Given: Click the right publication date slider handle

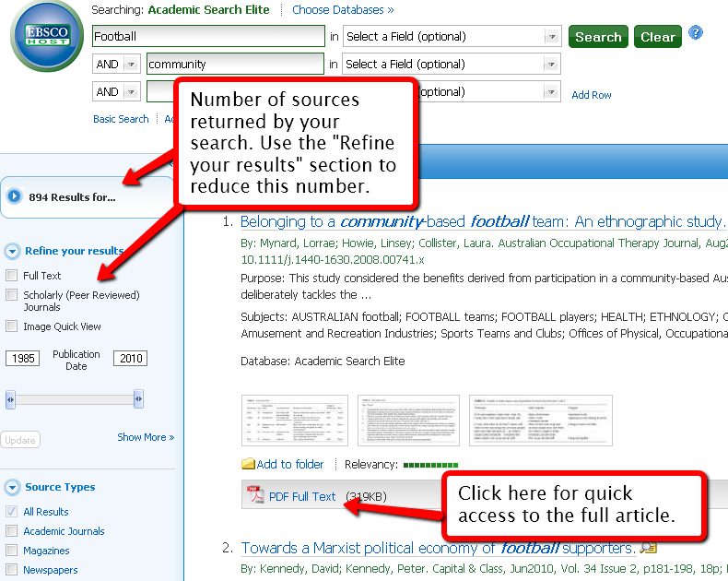Looking at the screenshot, I should tap(138, 398).
